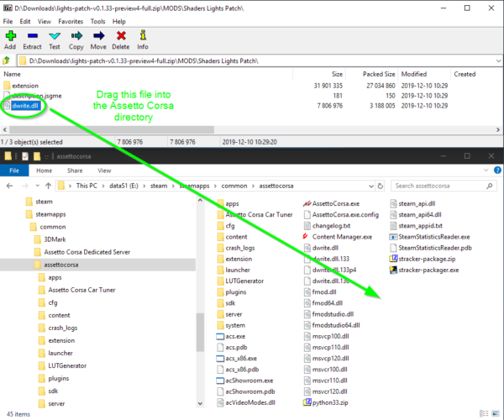The width and height of the screenshot is (504, 420).
Task: Select stracker-packager.exe file icon
Action: click(x=393, y=270)
